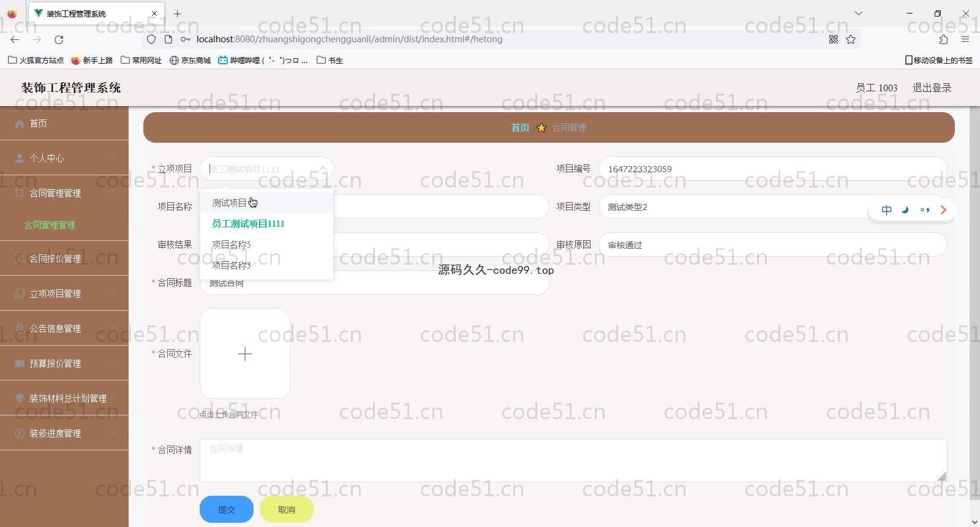This screenshot has width=980, height=527.
Task: Click the red arrow in IME toolbar
Action: point(943,210)
